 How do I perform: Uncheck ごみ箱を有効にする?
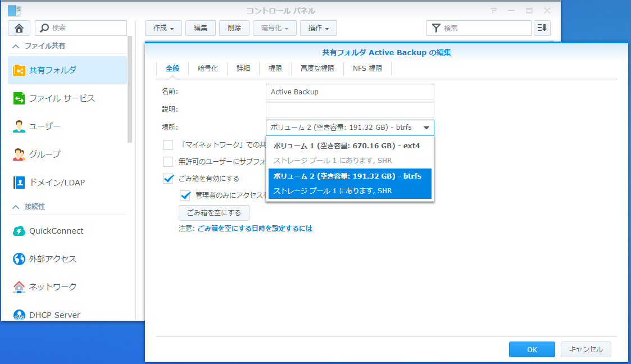(x=167, y=179)
